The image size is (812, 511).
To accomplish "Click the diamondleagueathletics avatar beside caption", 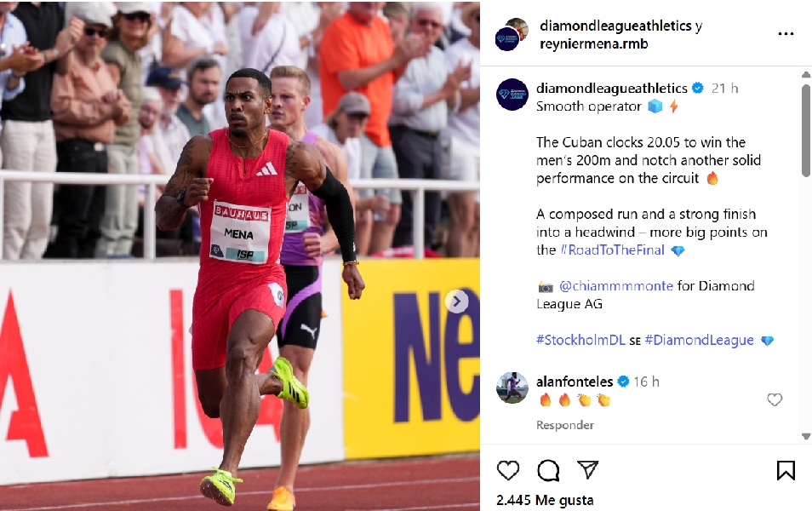I will [512, 95].
